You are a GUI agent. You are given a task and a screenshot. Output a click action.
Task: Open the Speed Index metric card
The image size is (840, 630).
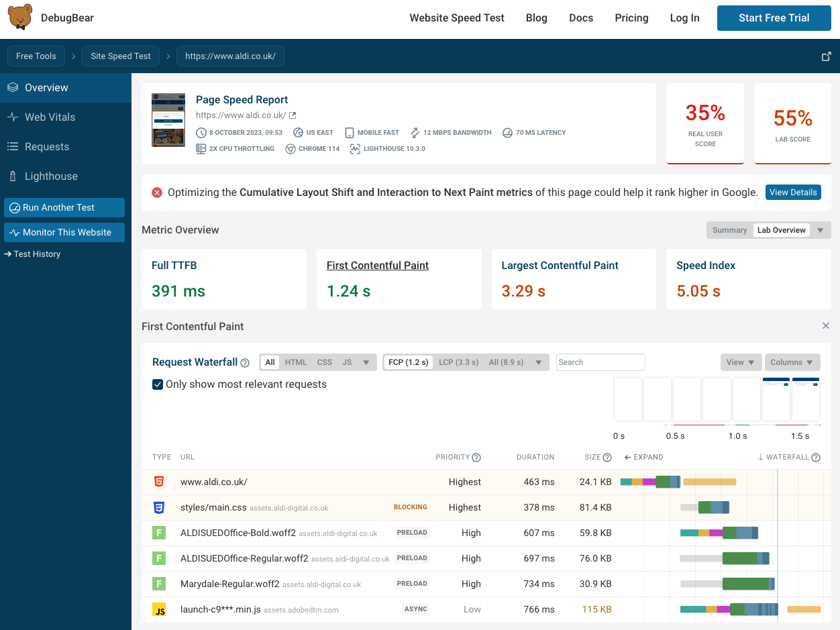coord(749,279)
